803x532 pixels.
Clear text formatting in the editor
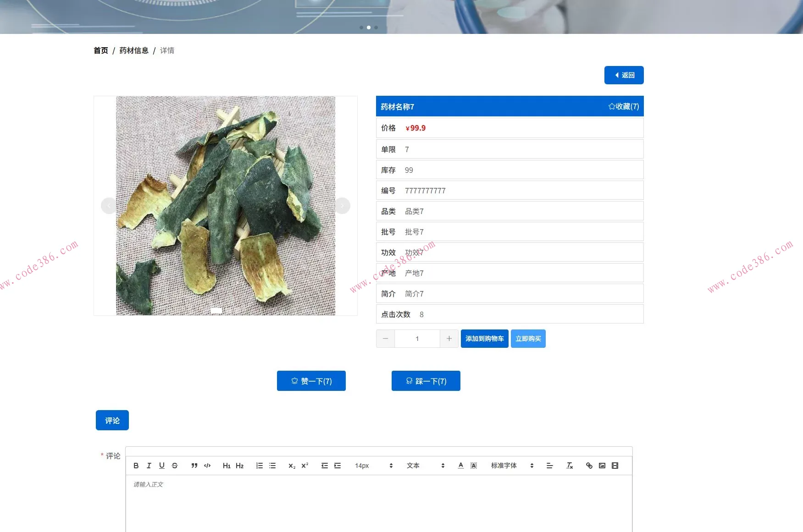570,466
